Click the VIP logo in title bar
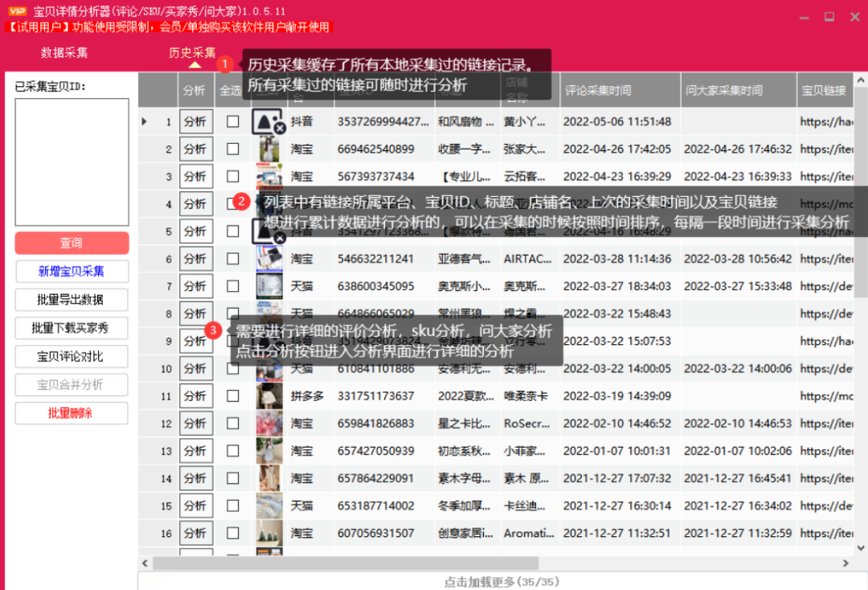Screen dimensions: 868x590 17,10
